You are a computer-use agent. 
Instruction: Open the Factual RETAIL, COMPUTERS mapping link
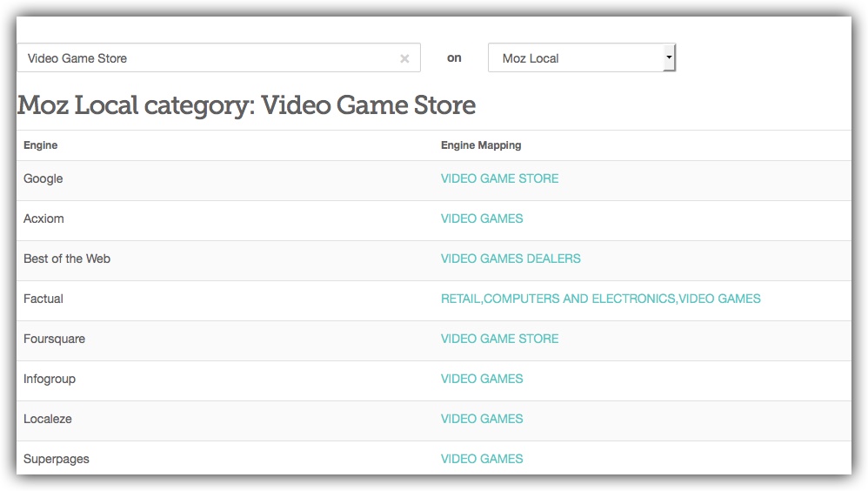pos(601,299)
